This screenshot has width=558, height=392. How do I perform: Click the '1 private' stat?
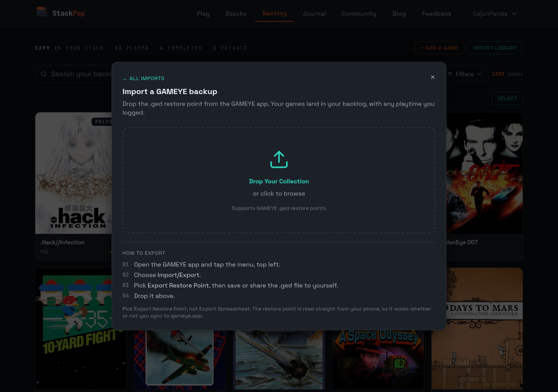[x=230, y=48]
